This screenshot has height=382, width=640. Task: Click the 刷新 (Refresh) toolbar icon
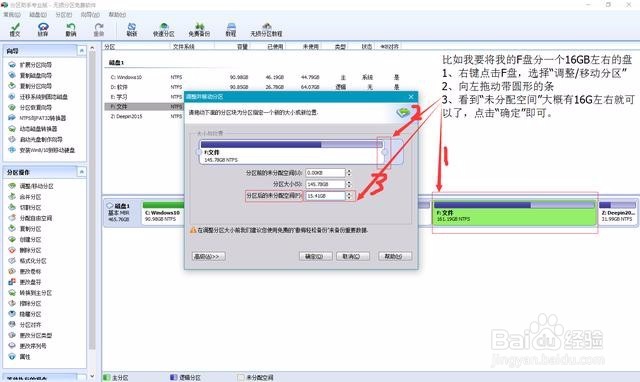(x=131, y=29)
